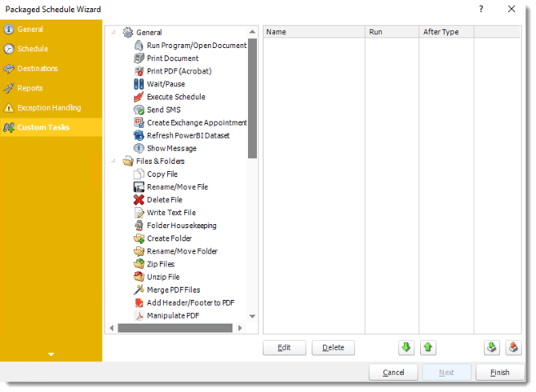Viewport: 536px width, 392px height.
Task: Go to the Reports step
Action: (51, 88)
